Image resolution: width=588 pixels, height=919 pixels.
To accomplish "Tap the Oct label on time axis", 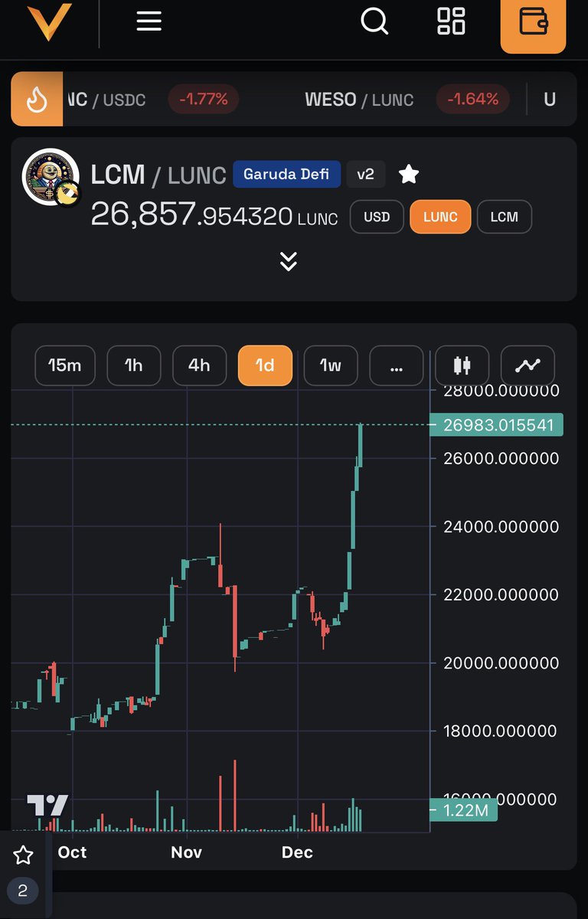I will coord(72,852).
